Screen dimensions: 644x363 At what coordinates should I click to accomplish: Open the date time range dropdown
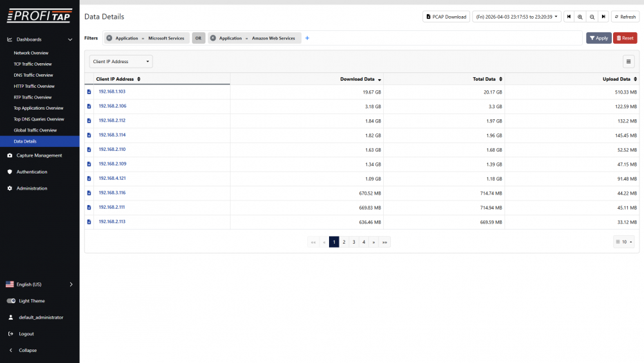(517, 17)
